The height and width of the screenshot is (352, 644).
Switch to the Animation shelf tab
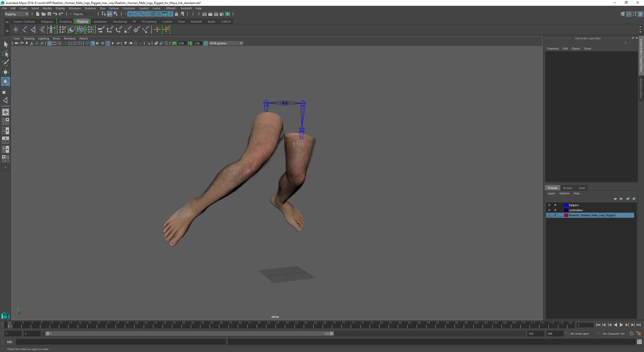tap(100, 22)
